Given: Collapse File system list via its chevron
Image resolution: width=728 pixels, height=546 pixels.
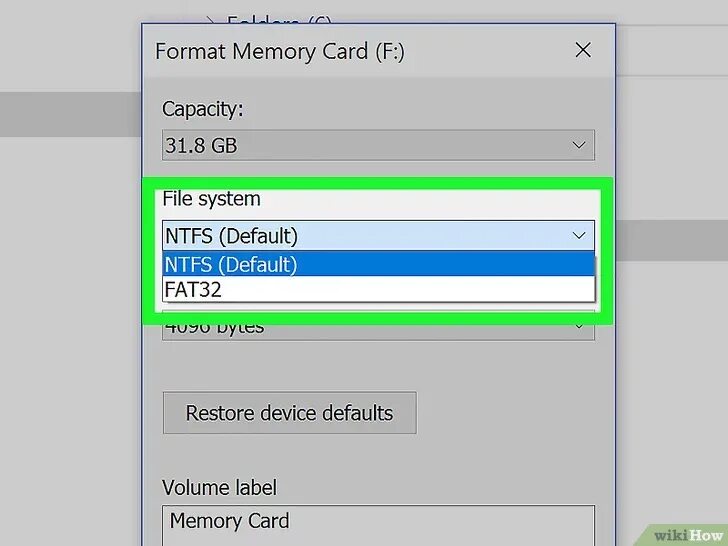Looking at the screenshot, I should pyautogui.click(x=578, y=236).
